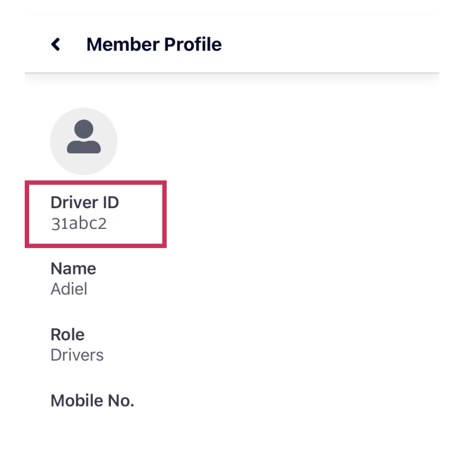
Task: Click the person silhouette head in avatar
Action: [84, 129]
